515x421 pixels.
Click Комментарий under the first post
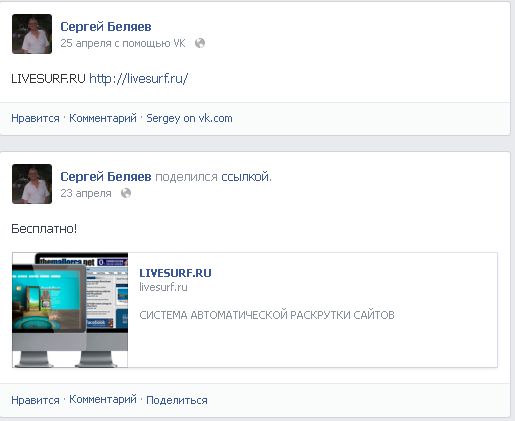(103, 118)
